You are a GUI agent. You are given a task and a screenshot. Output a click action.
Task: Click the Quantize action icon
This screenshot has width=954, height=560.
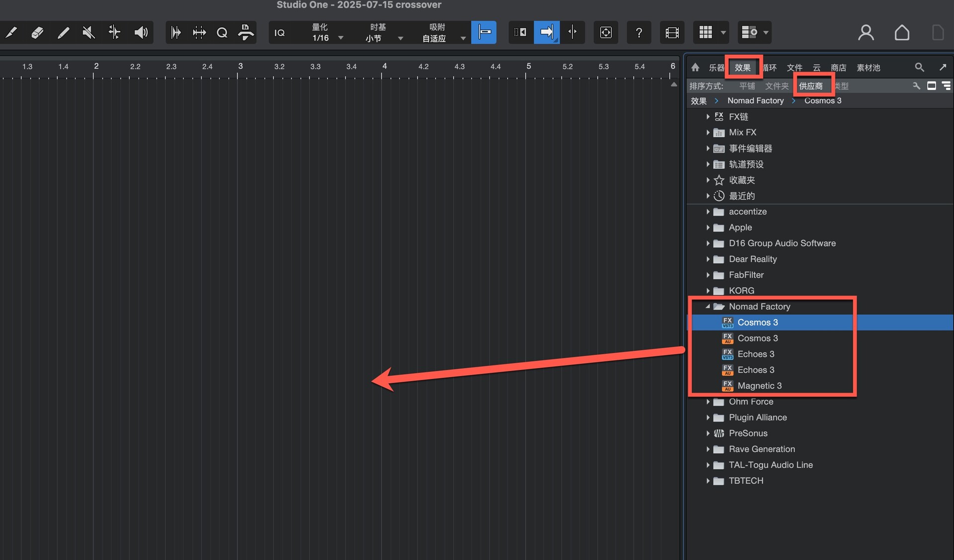click(222, 33)
